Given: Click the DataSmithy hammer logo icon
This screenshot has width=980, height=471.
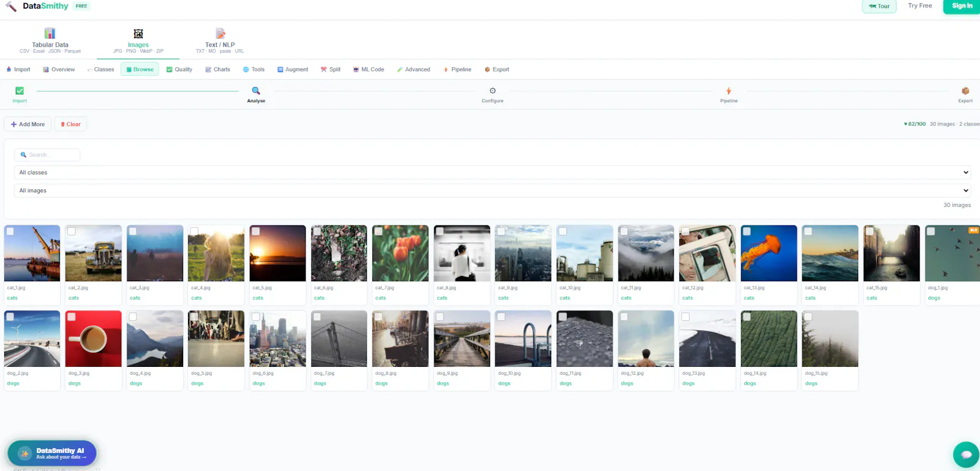Looking at the screenshot, I should pyautogui.click(x=11, y=6).
